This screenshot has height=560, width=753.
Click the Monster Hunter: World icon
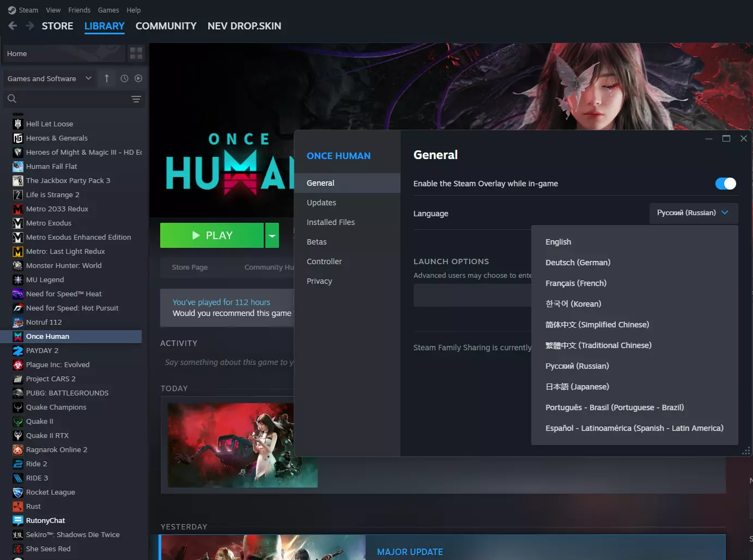point(18,265)
